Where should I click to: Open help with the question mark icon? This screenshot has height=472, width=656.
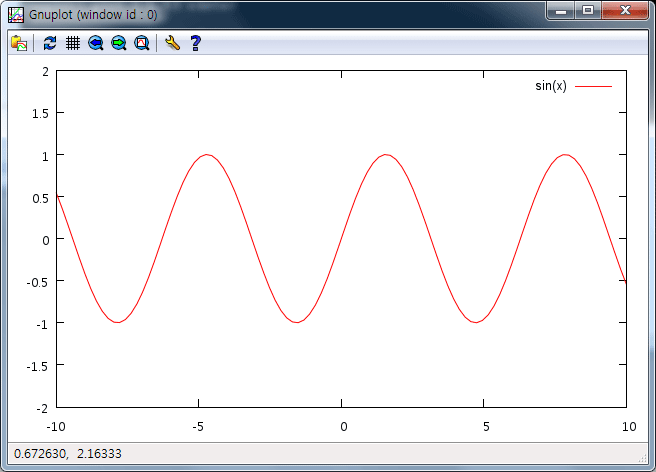point(195,43)
